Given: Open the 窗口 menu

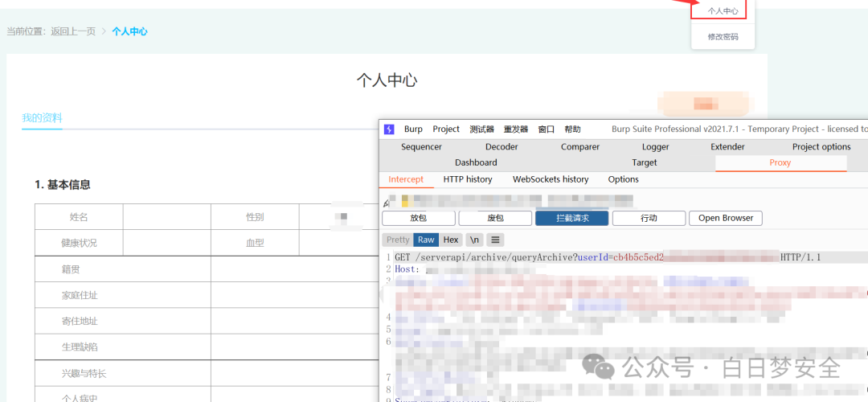Looking at the screenshot, I should click(x=547, y=129).
